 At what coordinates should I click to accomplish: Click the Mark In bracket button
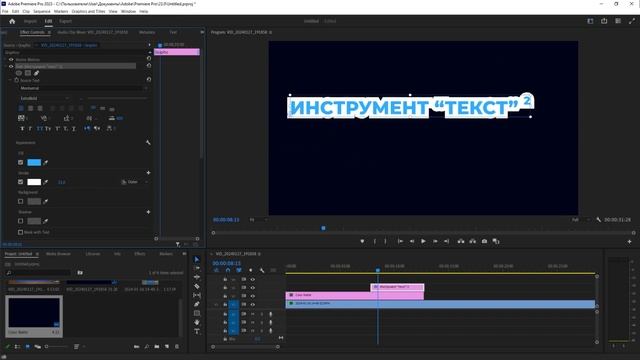click(x=374, y=241)
